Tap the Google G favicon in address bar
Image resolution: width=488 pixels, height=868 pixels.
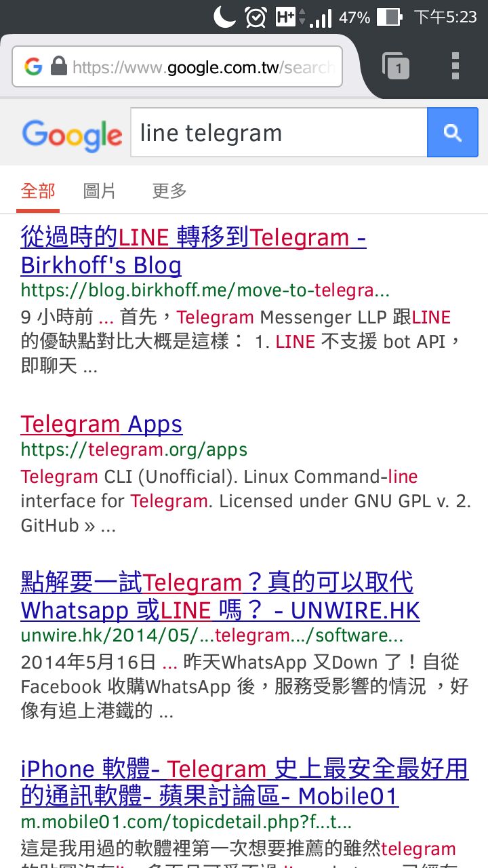pyautogui.click(x=33, y=66)
